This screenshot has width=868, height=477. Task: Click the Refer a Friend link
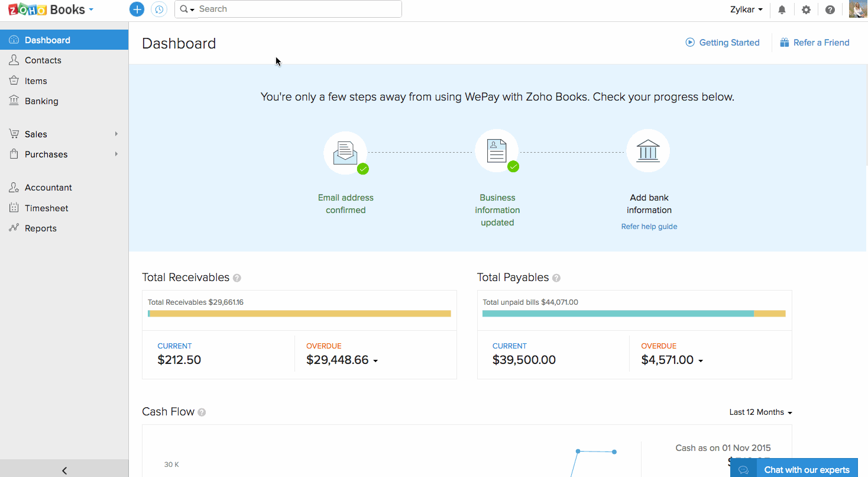coord(821,43)
